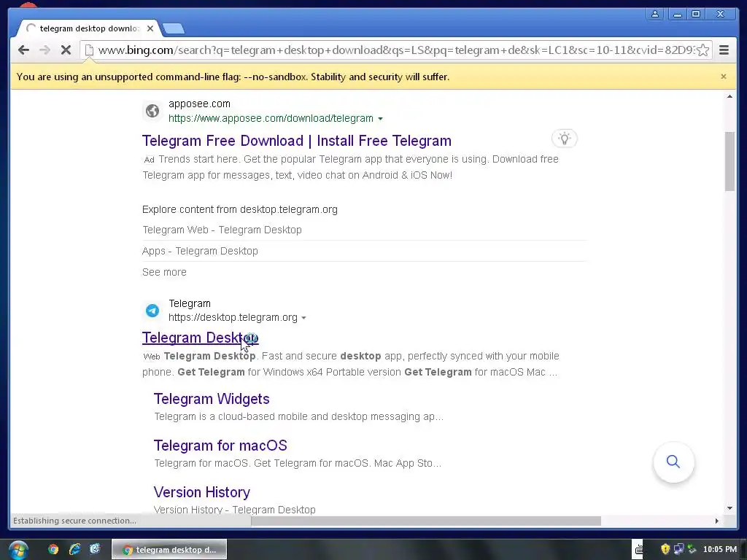The image size is (747, 560).
Task: Click the horizontal scrollbar thumb
Action: (x=426, y=521)
